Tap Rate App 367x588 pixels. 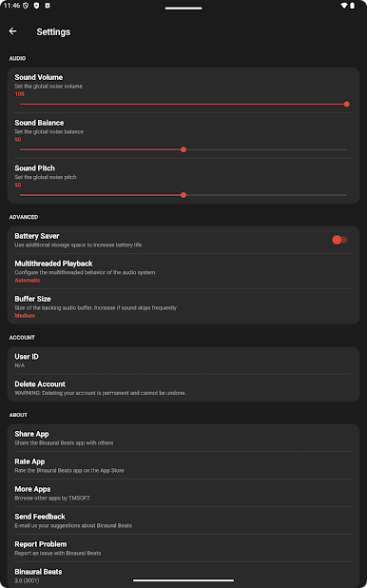183,465
